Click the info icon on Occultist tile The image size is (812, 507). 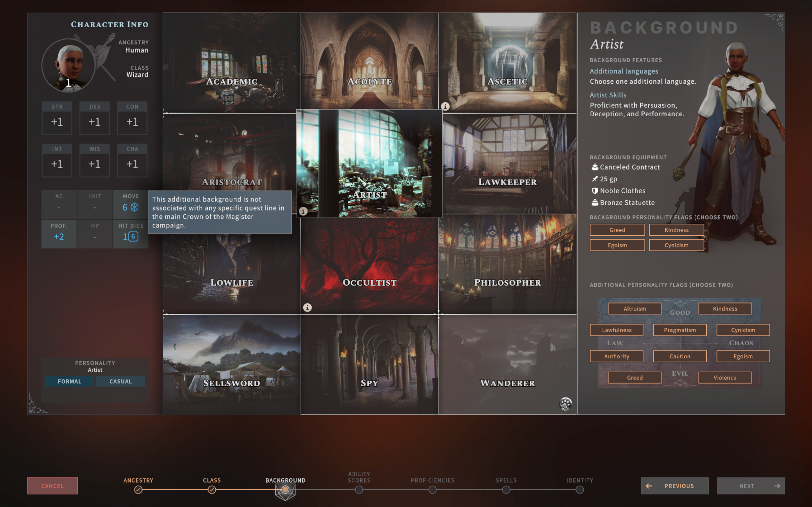307,307
